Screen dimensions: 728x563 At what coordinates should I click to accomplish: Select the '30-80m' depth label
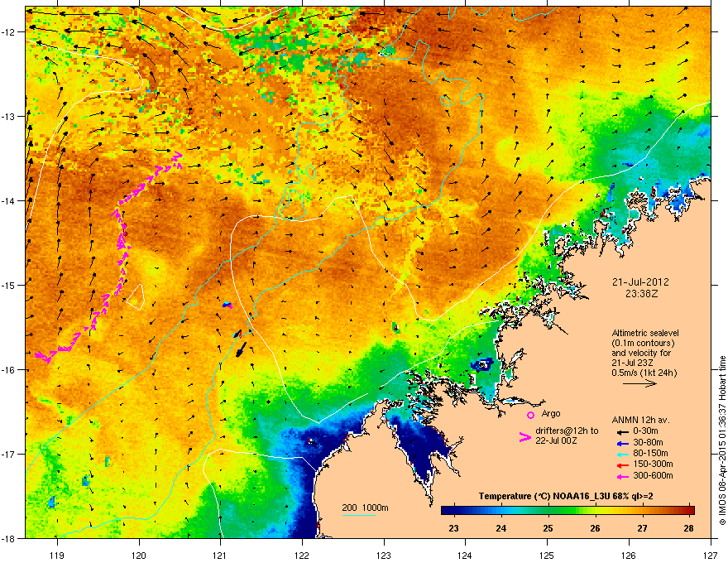coord(648,442)
